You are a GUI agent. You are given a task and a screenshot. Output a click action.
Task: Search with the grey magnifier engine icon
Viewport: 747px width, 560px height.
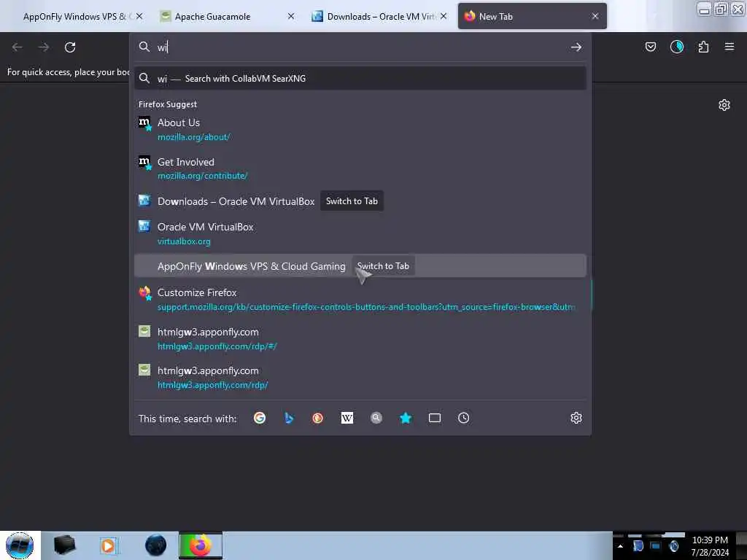pyautogui.click(x=376, y=418)
